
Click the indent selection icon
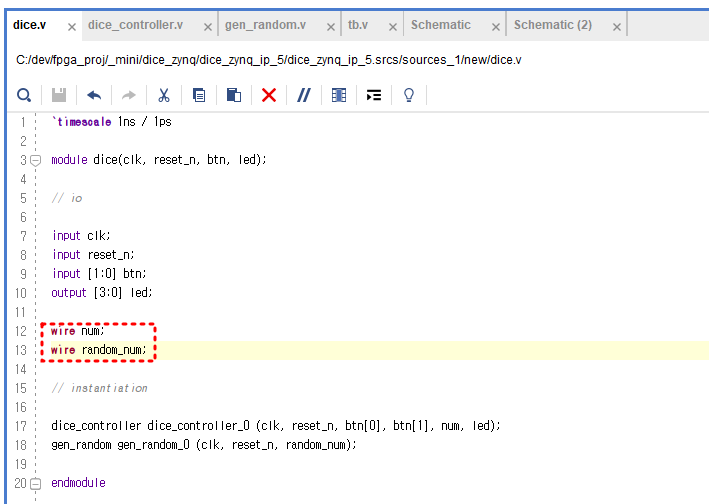374,95
